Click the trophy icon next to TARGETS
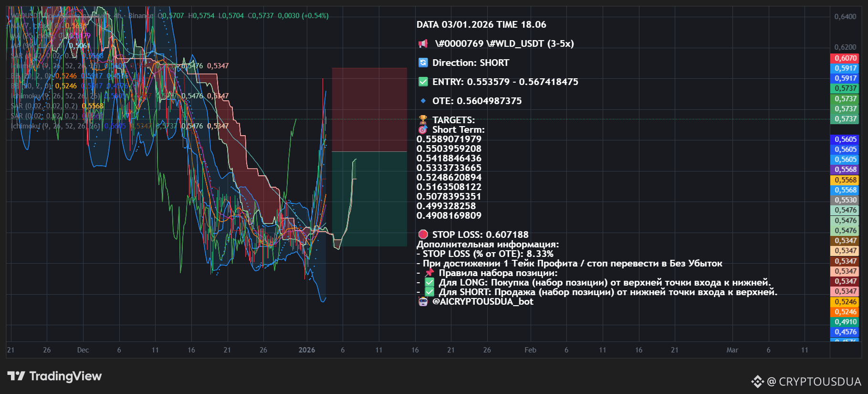Screen dimensions: 868x394 click(x=423, y=120)
